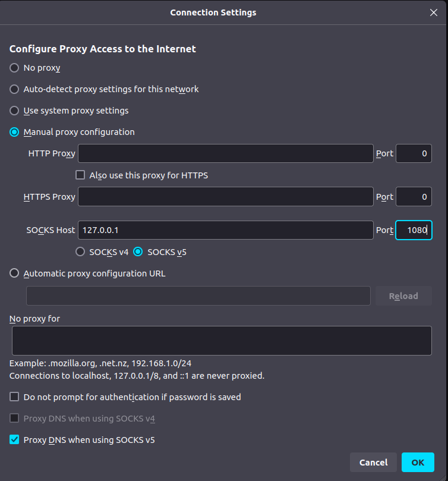The image size is (448, 481).
Task: Click the No proxy for text area
Action: tap(222, 341)
